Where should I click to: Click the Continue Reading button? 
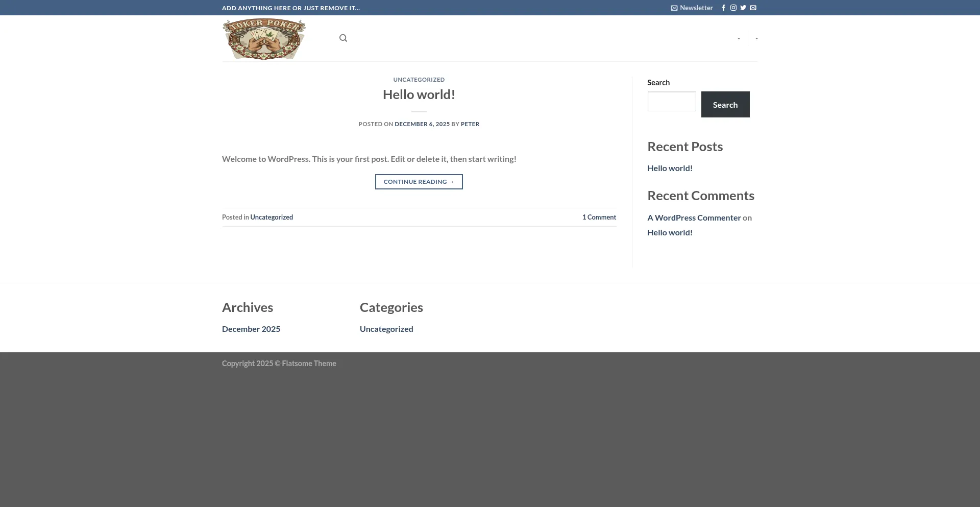[x=419, y=182]
